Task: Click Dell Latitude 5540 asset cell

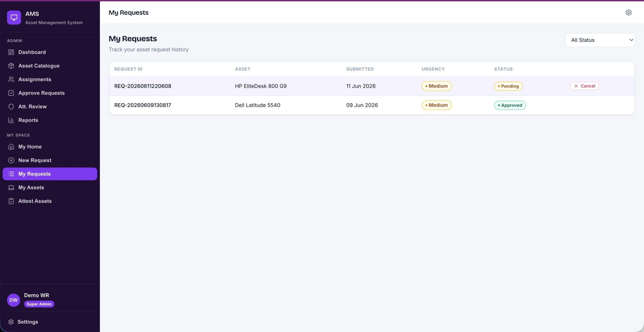Action: [x=258, y=105]
